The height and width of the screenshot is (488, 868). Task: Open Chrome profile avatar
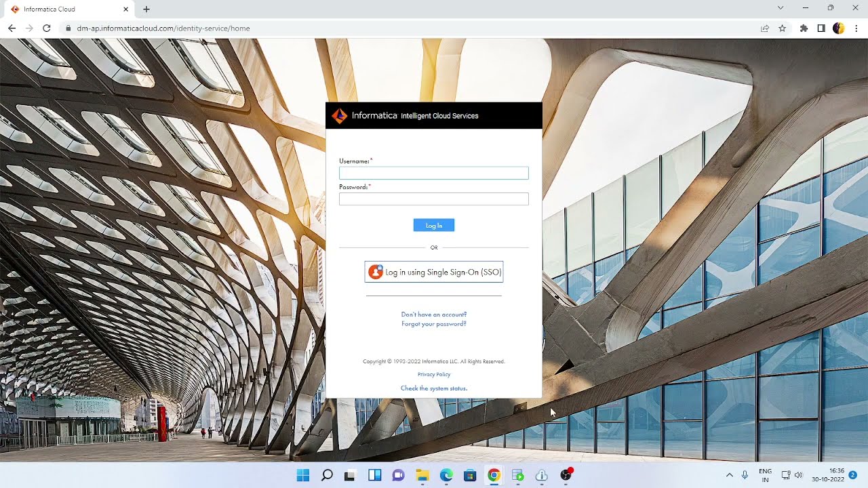point(839,28)
